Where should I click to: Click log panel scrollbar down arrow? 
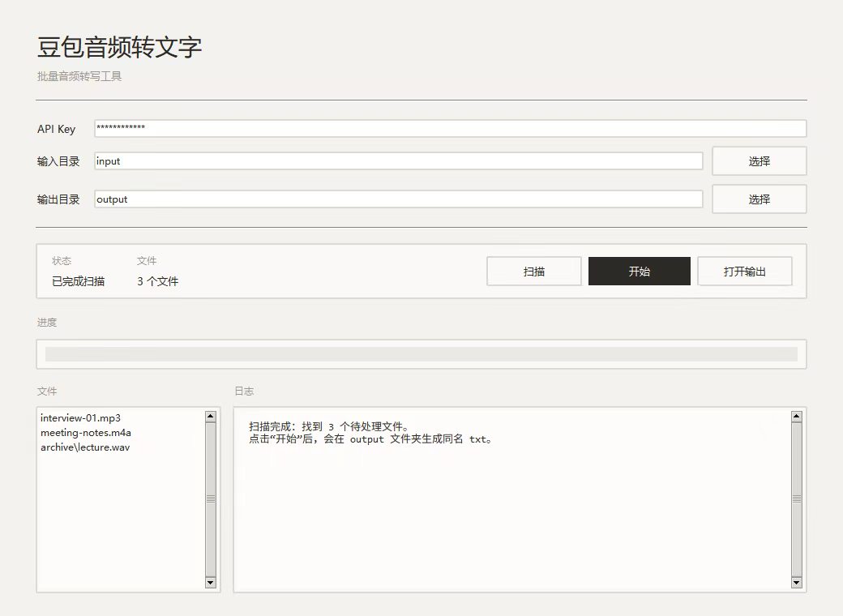point(797,583)
